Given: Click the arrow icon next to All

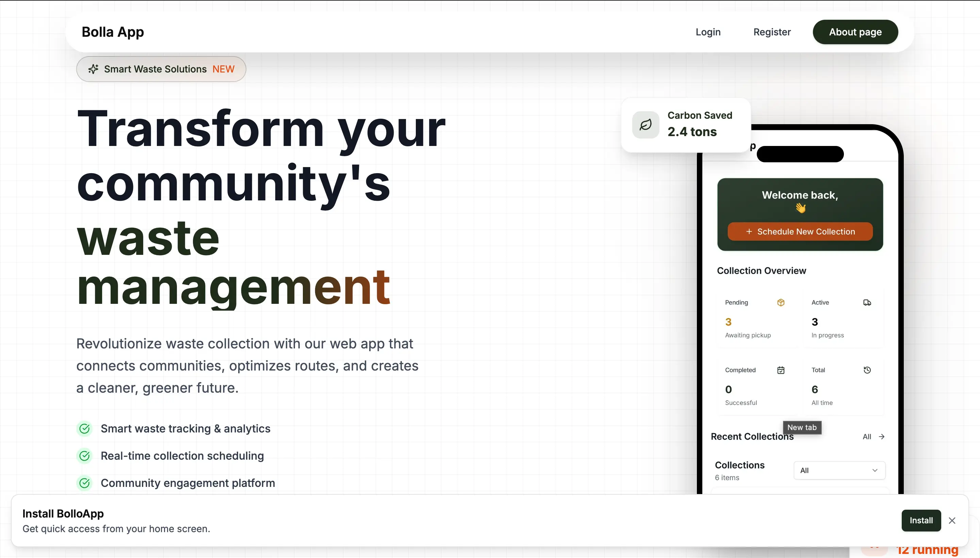Looking at the screenshot, I should click(882, 437).
